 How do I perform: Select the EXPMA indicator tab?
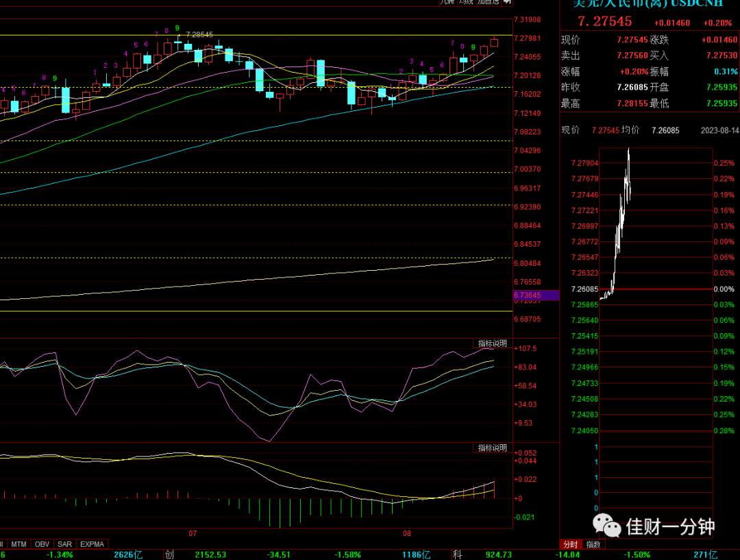[92, 544]
